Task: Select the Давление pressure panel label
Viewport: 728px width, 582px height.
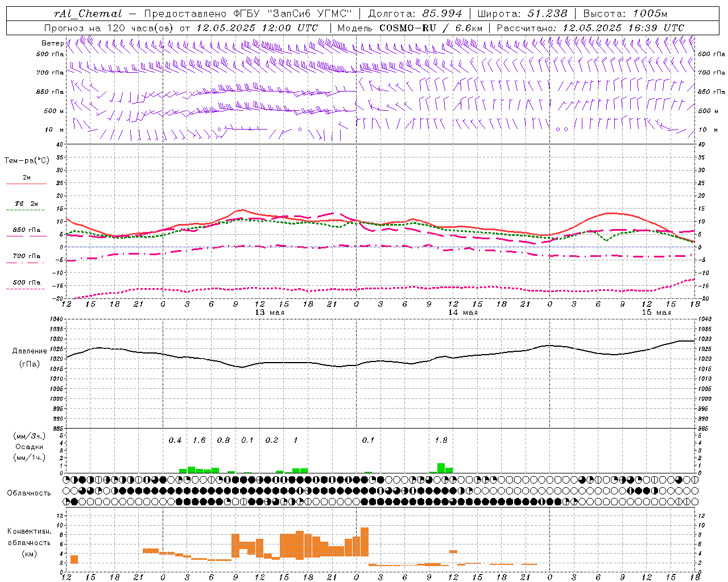Action: click(x=30, y=351)
